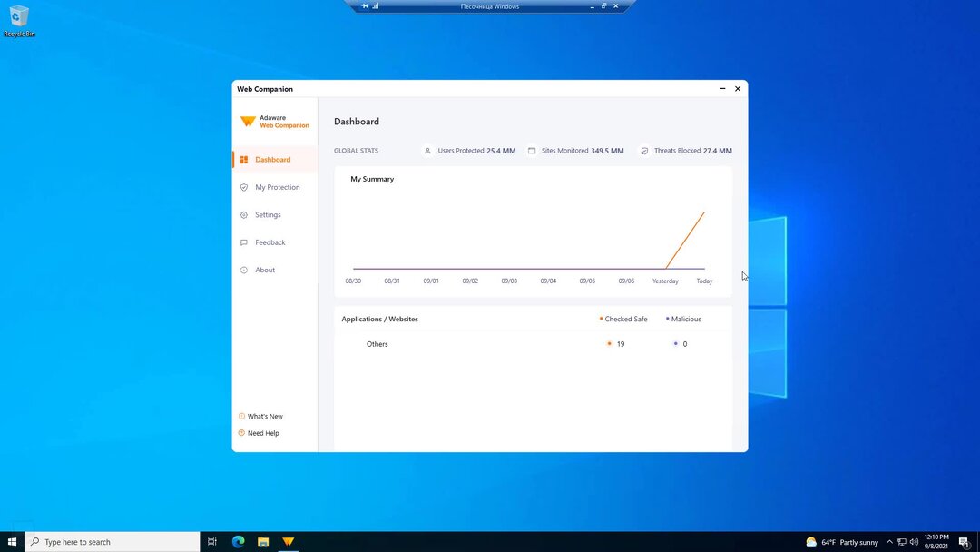Click the 09/06 date on chart axis
This screenshot has height=552, width=980.
coord(626,281)
